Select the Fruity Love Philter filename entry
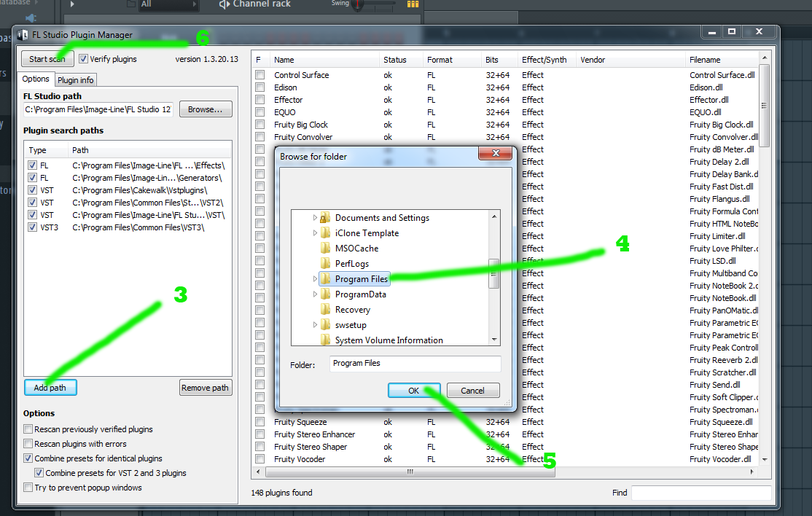Screen dimensions: 812x516 pyautogui.click(x=724, y=249)
